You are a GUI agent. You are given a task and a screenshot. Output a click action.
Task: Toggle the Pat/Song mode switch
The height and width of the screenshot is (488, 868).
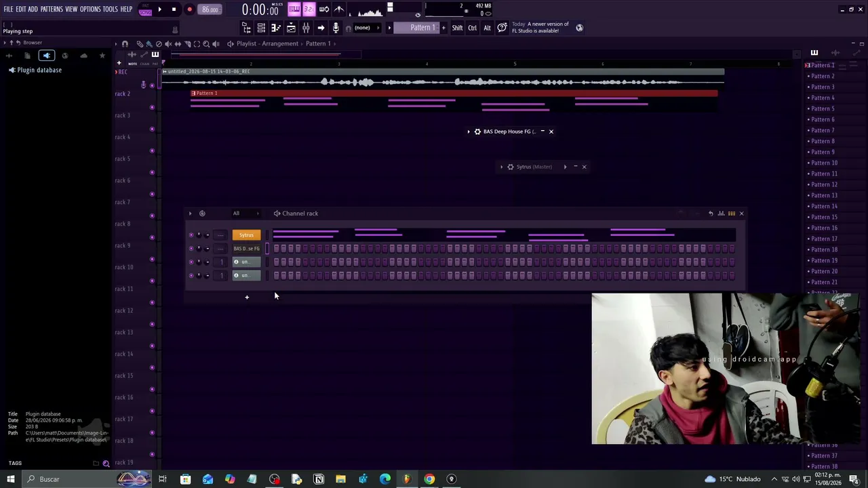[145, 9]
